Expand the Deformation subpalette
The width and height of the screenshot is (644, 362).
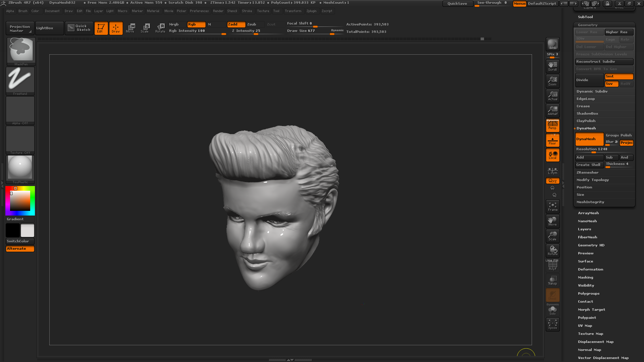point(590,269)
